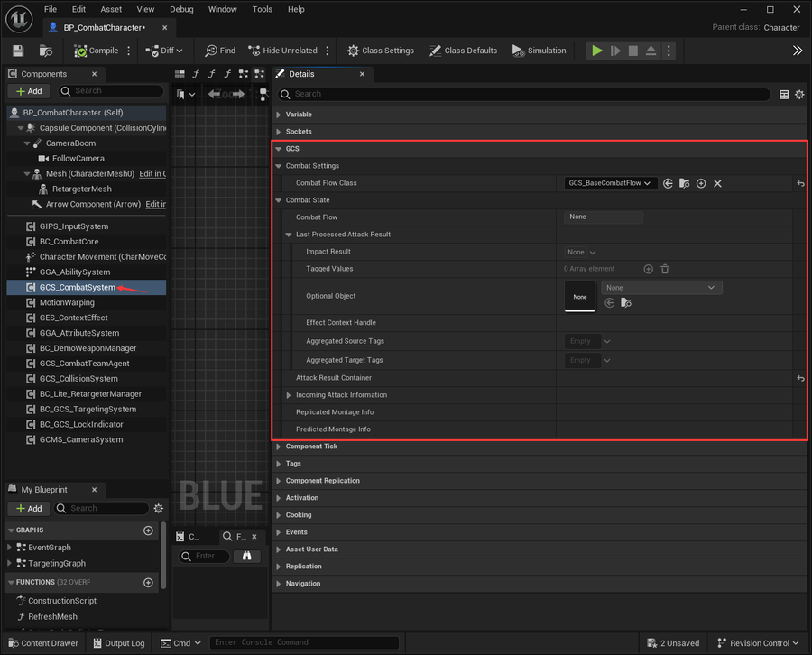812x655 pixels.
Task: Toggle Simulation mode
Action: (540, 51)
